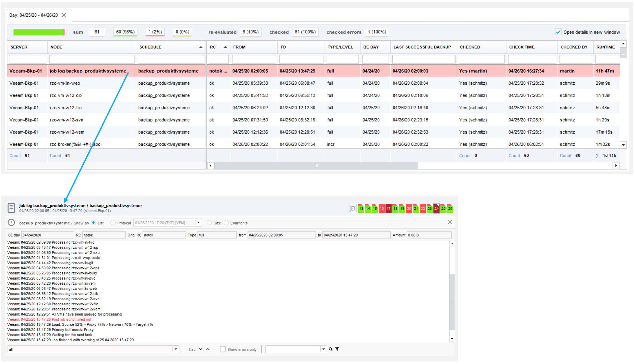Image resolution: width=635 pixels, height=364 pixels.
Task: Select the Protocol radio button
Action: pyautogui.click(x=113, y=223)
